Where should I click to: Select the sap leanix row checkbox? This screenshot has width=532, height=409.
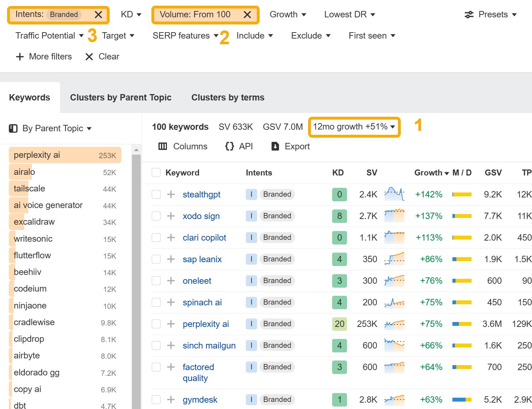pyautogui.click(x=156, y=259)
